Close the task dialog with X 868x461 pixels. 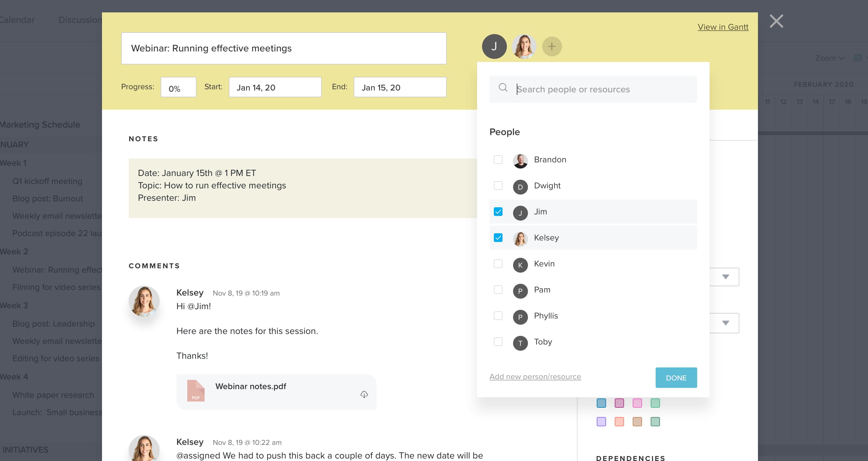(x=776, y=21)
